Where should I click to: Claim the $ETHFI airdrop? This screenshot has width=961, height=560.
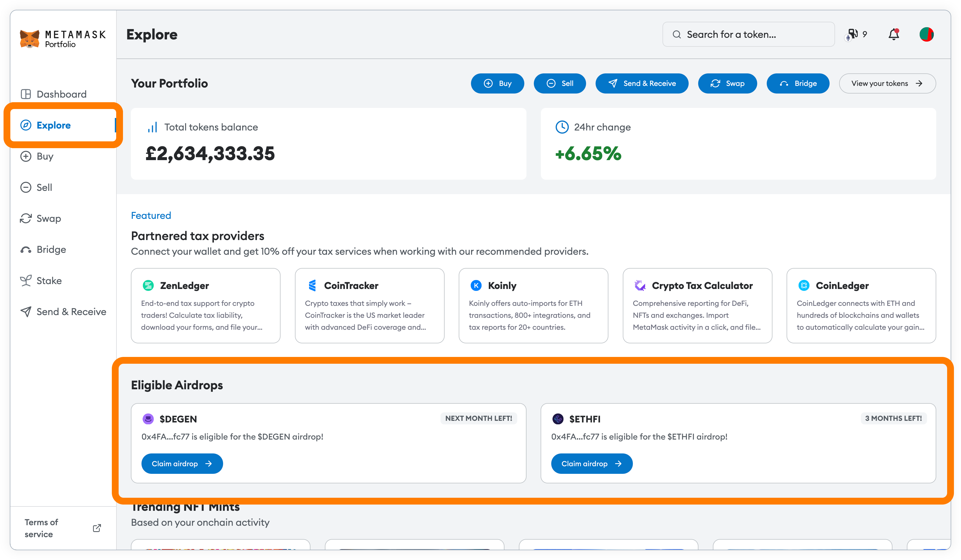pyautogui.click(x=592, y=463)
